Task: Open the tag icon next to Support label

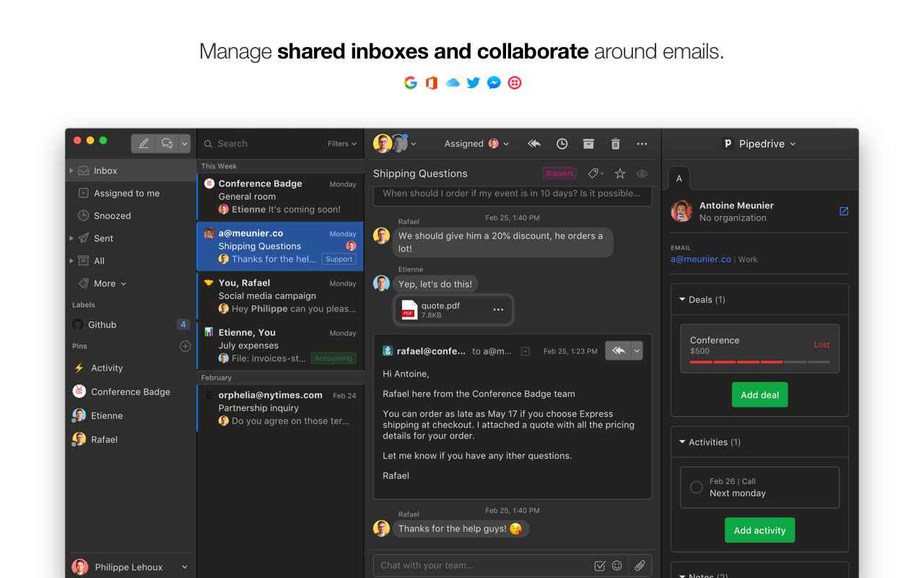Action: pos(593,173)
